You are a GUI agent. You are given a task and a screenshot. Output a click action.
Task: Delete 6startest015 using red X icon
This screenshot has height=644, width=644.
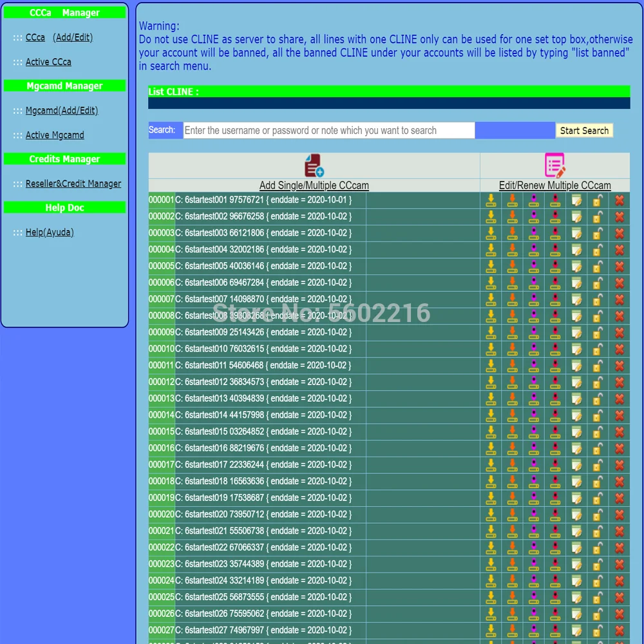pos(620,431)
